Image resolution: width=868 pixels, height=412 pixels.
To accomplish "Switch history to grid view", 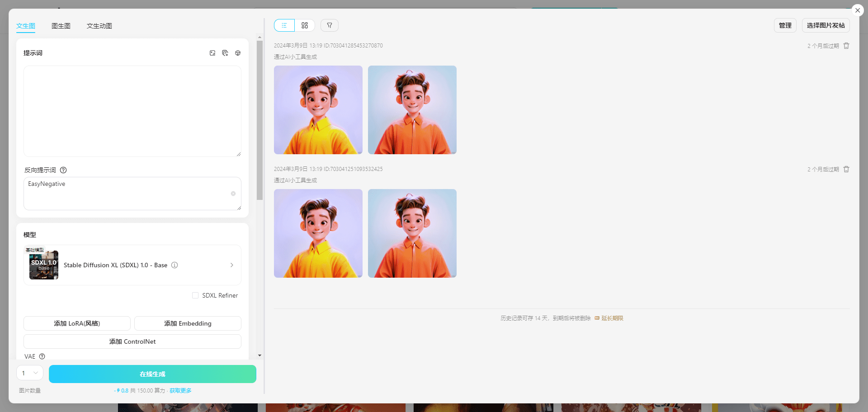I will coord(305,25).
